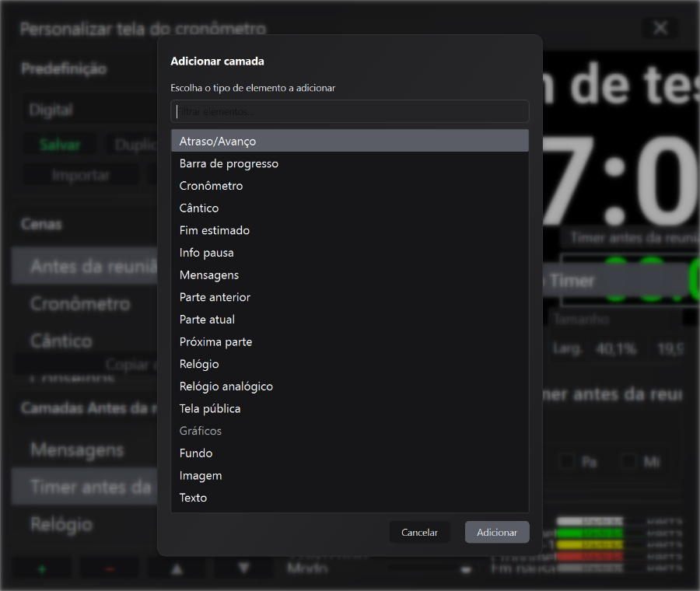The height and width of the screenshot is (591, 700).
Task: Select Parte atual element
Action: point(349,320)
